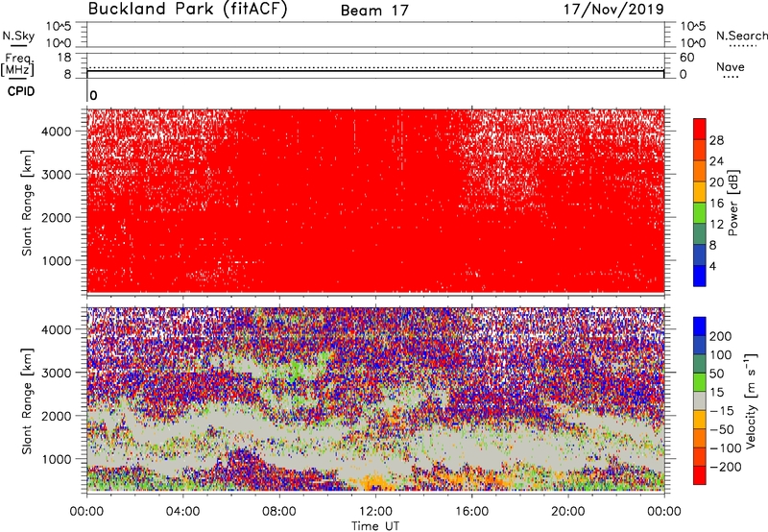The height and width of the screenshot is (532, 768).
Task: Pick the green Velocity segment between 15 and 50
Action: click(700, 381)
